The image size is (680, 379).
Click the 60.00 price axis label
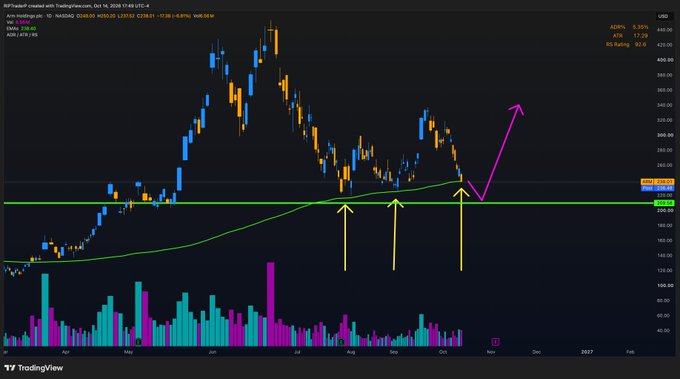(x=664, y=316)
